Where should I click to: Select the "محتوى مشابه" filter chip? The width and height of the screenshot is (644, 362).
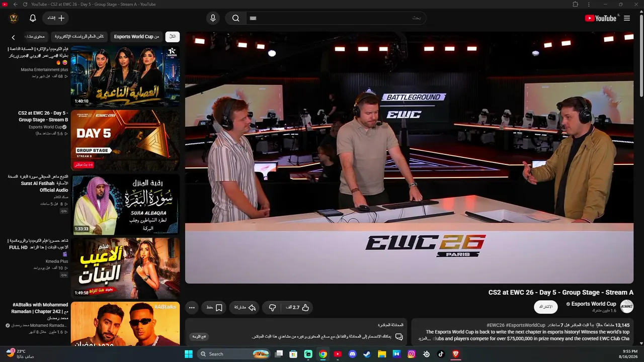[35, 37]
